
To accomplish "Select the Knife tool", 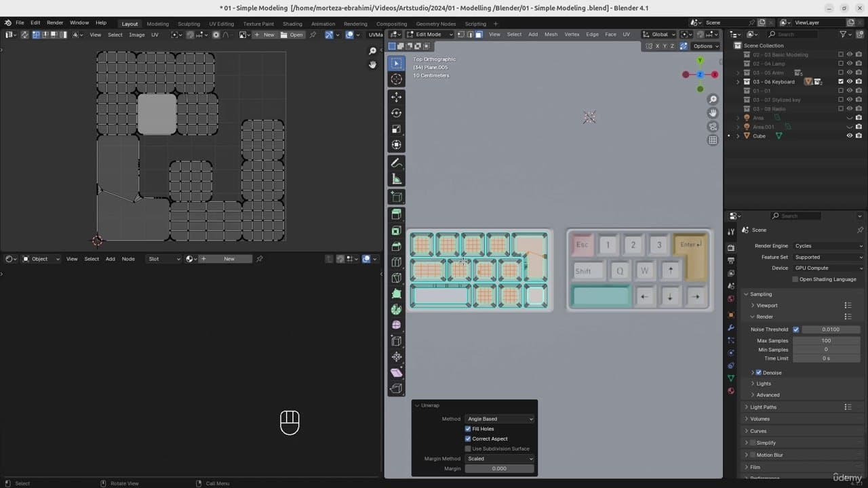I will tap(397, 278).
